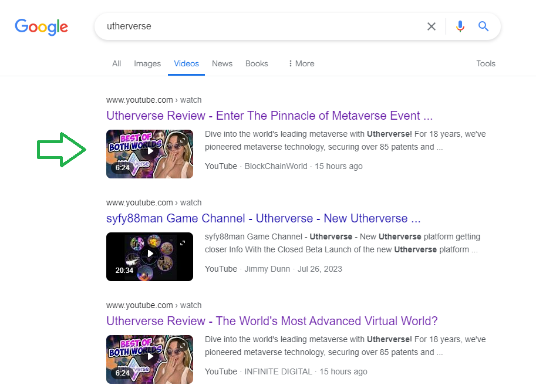536x392 pixels.
Task: Open The World's Most Advanced Virtual World link
Action: click(272, 321)
